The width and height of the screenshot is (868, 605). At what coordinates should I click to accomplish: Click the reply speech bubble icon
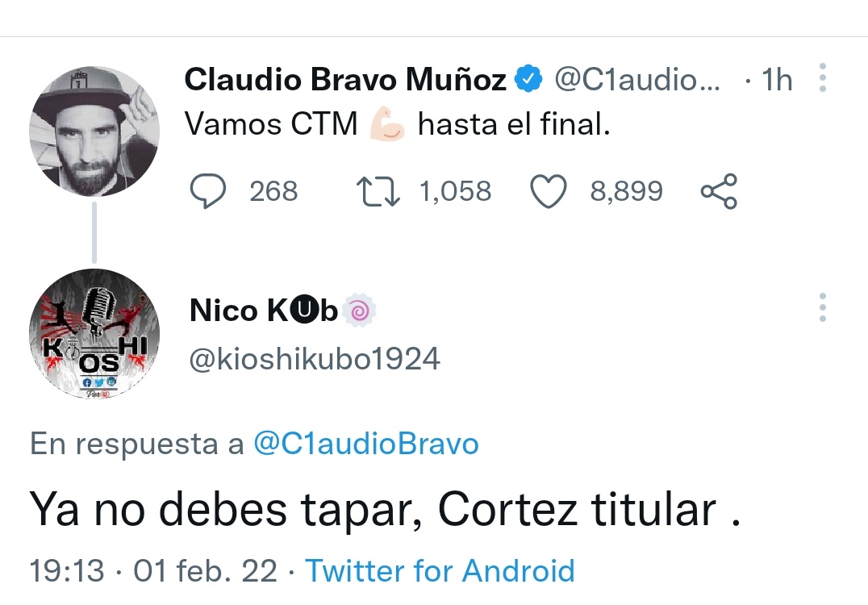(x=207, y=192)
